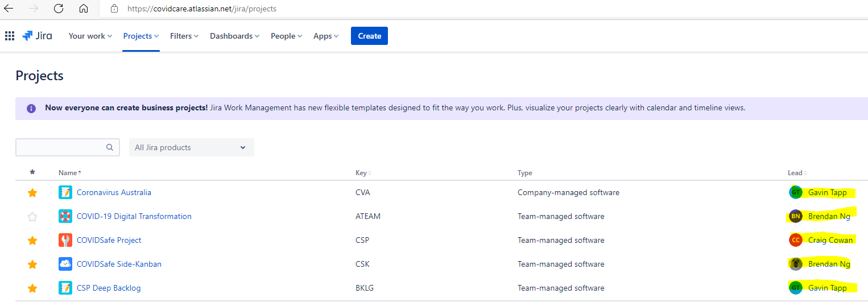Click the COVID-19 Digital Transformation project icon
868x306 pixels.
65,216
